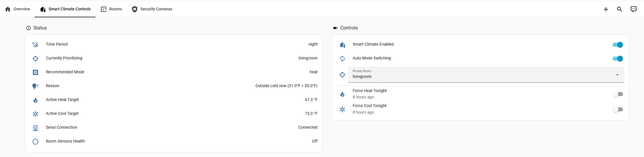The width and height of the screenshot is (644, 157).
Task: Click the Time Period status icon
Action: pyautogui.click(x=35, y=44)
